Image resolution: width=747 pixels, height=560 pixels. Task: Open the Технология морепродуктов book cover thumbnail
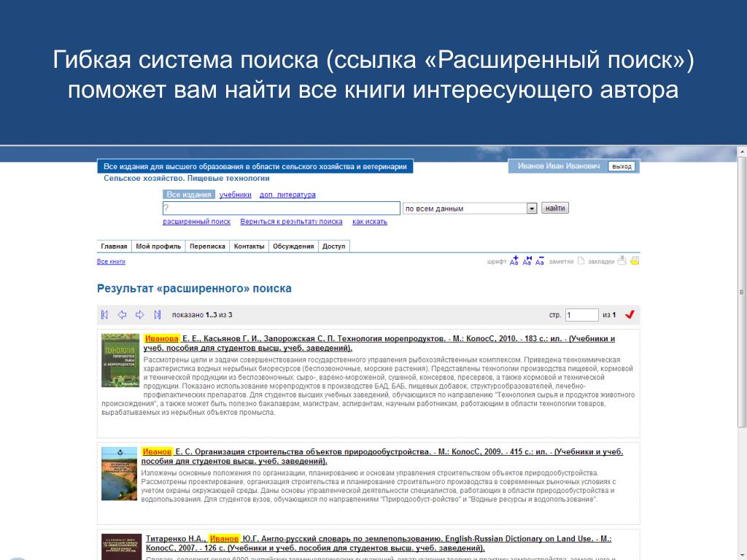(x=120, y=360)
